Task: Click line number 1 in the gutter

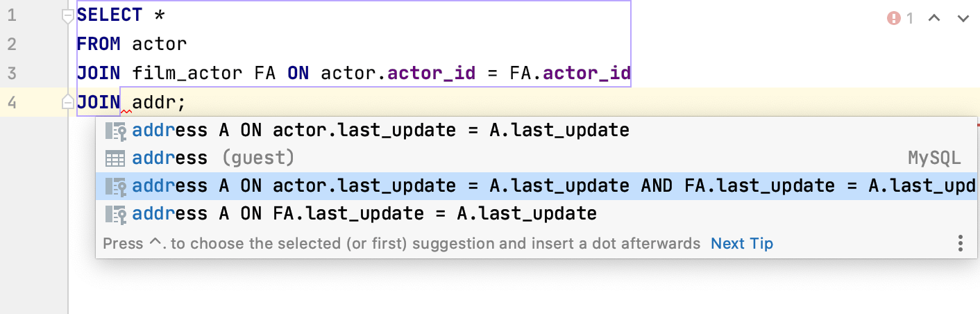Action: [11, 15]
